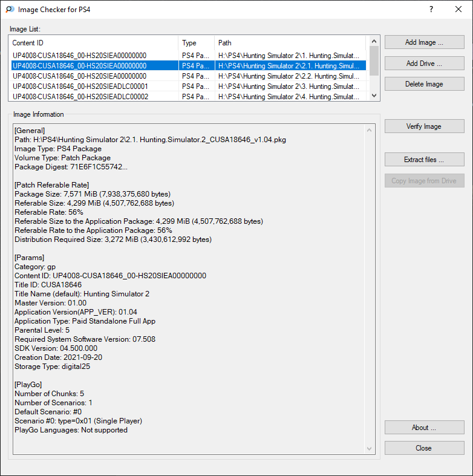Click the Image Information scroll down arrow
The image size is (473, 476).
point(369,448)
